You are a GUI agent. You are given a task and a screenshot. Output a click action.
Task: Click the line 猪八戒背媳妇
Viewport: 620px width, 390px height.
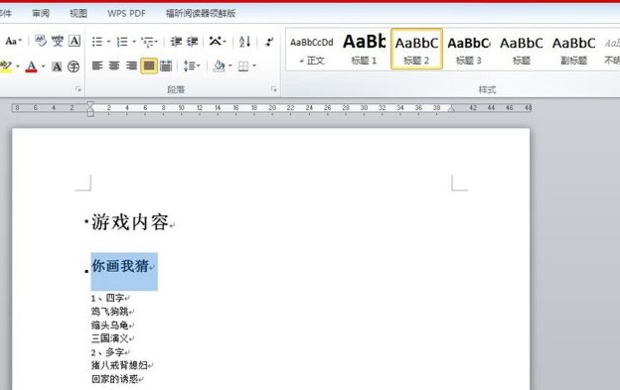(119, 365)
